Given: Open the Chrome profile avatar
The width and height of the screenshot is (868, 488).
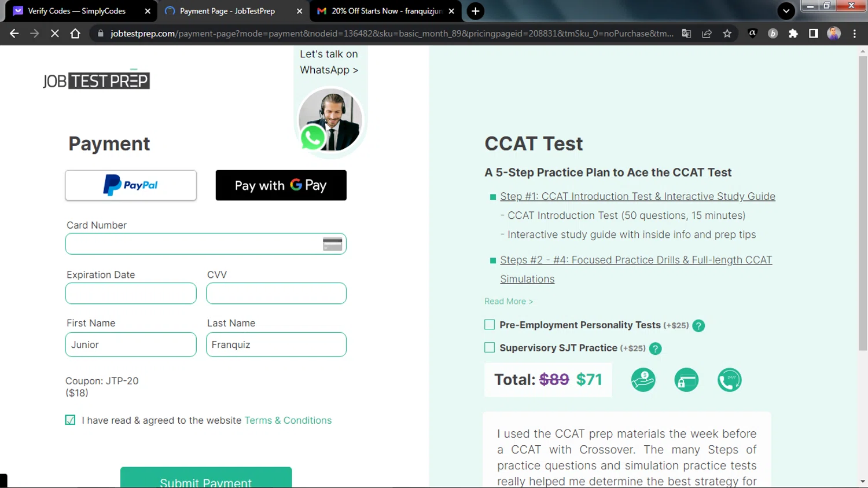Looking at the screenshot, I should tap(834, 34).
